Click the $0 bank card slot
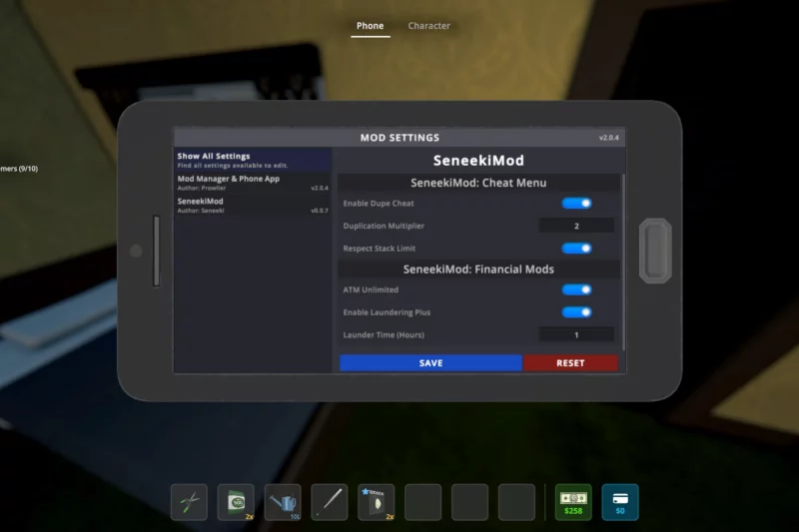799x532 pixels. [x=620, y=502]
